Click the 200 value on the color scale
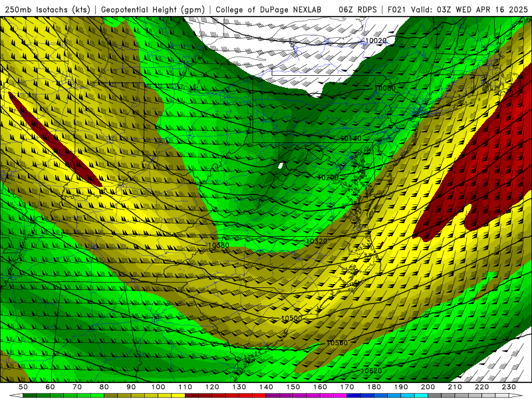Screen dimensions: 532x399 point(428,387)
